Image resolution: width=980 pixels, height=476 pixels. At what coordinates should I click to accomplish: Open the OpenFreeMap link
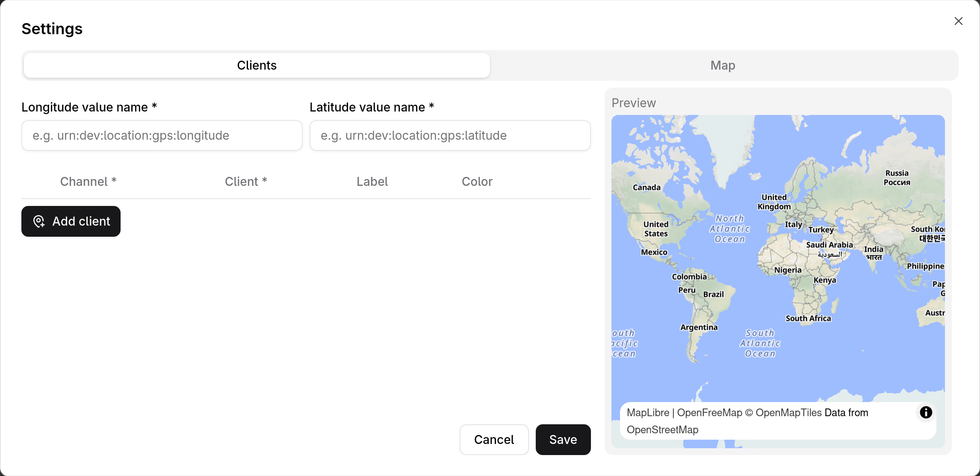pyautogui.click(x=709, y=412)
